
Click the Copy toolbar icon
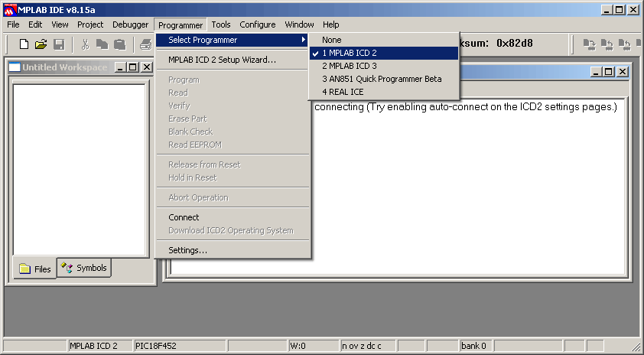click(102, 44)
